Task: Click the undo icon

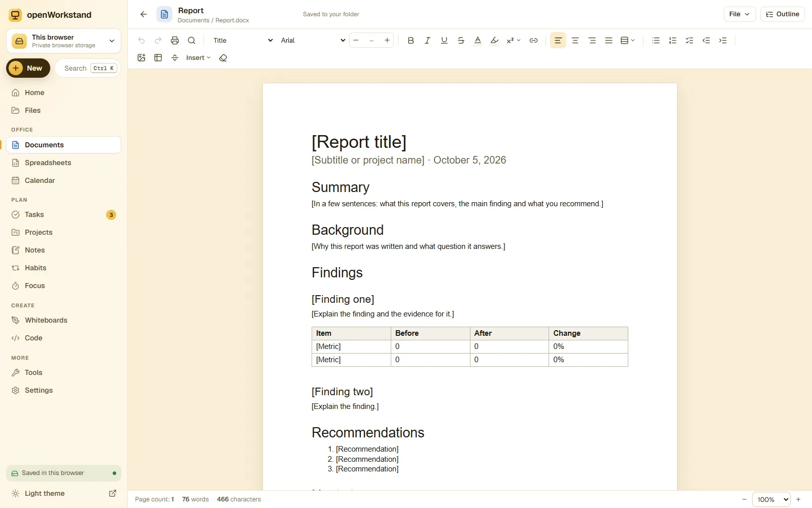Action: pos(142,41)
